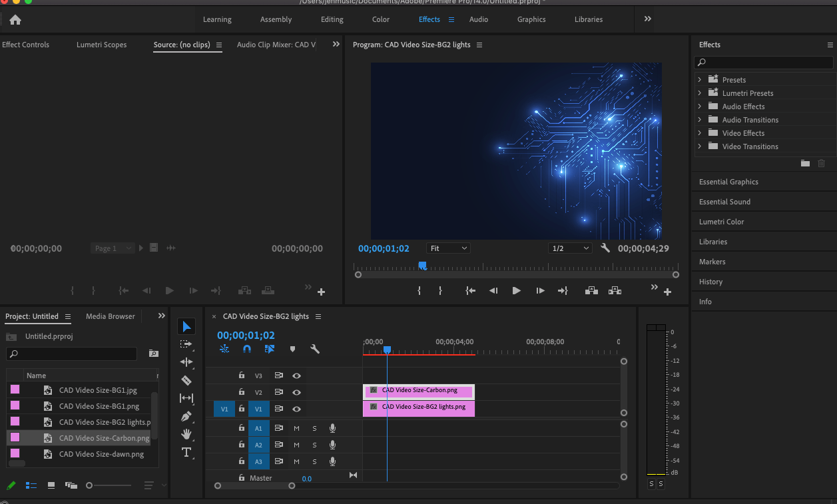This screenshot has height=504, width=837.
Task: Open the Essential Graphics panel
Action: [728, 182]
